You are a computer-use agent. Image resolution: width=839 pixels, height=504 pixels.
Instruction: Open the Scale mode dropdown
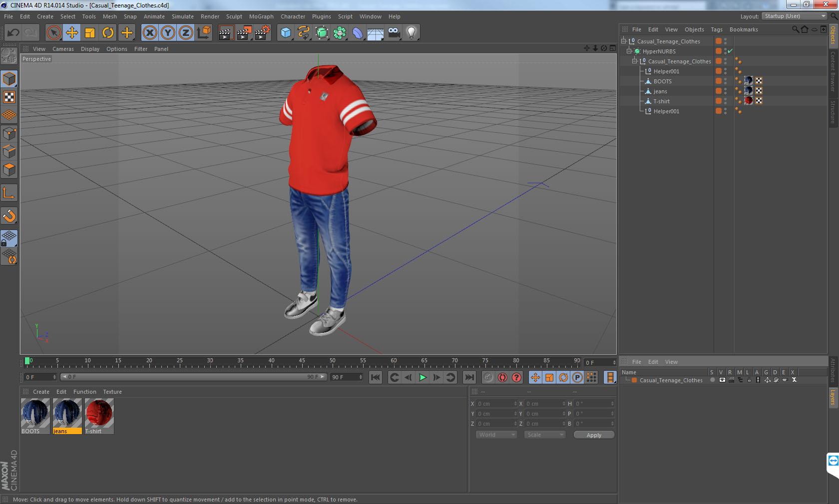click(x=544, y=435)
